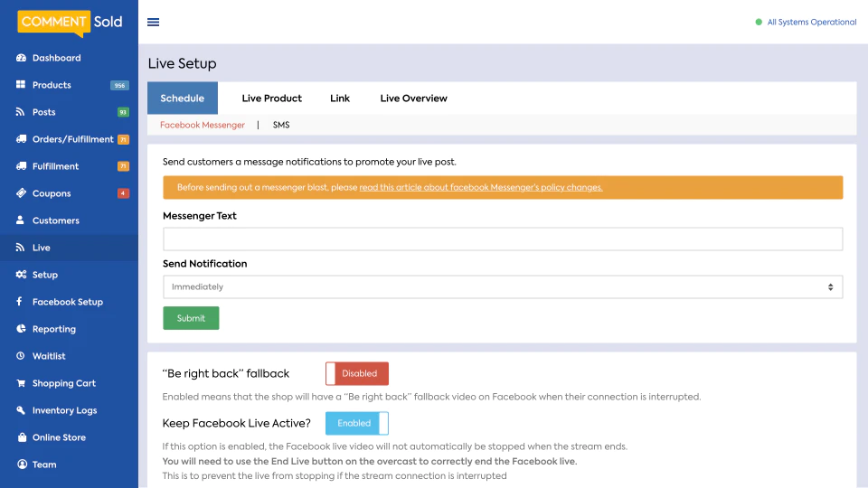Click the Live Setup page heading
This screenshot has height=488, width=868.
coord(182,63)
